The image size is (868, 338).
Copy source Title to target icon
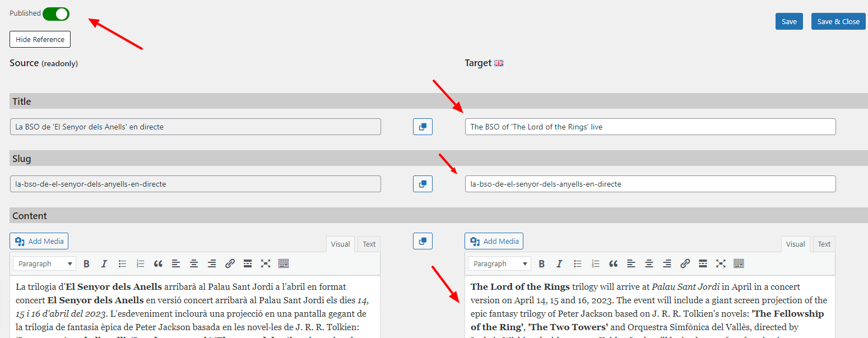pos(423,127)
